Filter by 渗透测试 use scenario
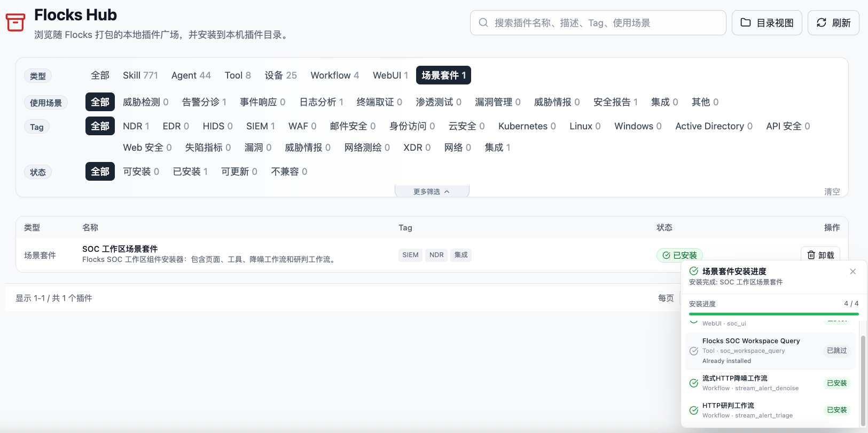The image size is (868, 433). [x=439, y=102]
